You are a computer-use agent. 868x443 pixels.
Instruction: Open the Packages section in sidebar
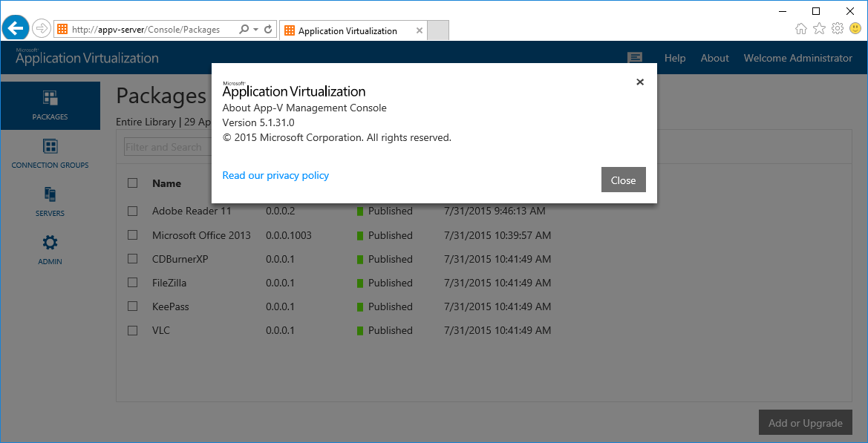50,105
